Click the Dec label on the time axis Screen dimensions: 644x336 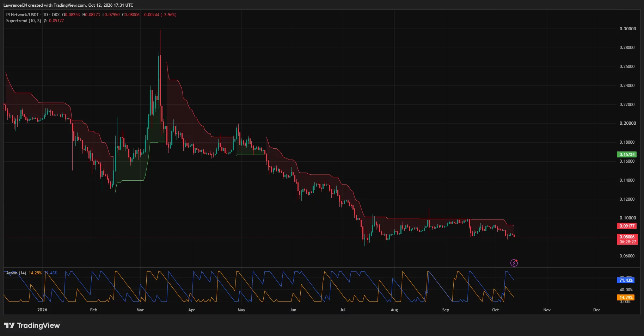597,310
